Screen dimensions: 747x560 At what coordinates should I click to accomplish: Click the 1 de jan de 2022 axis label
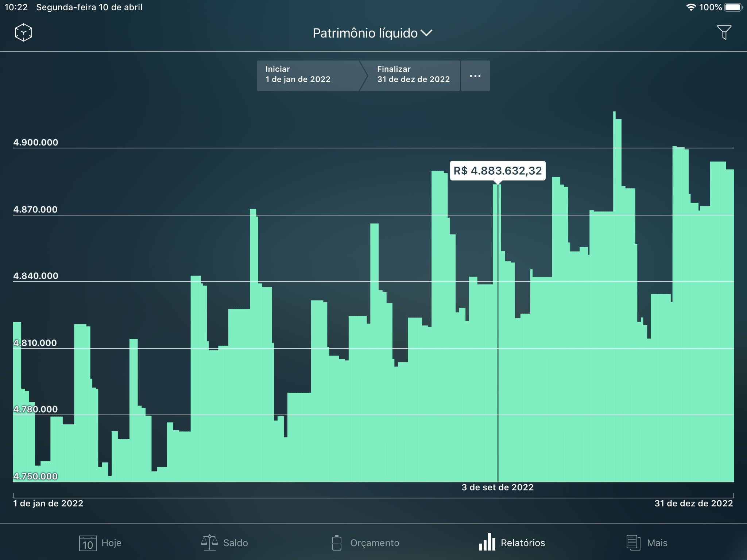(48, 503)
